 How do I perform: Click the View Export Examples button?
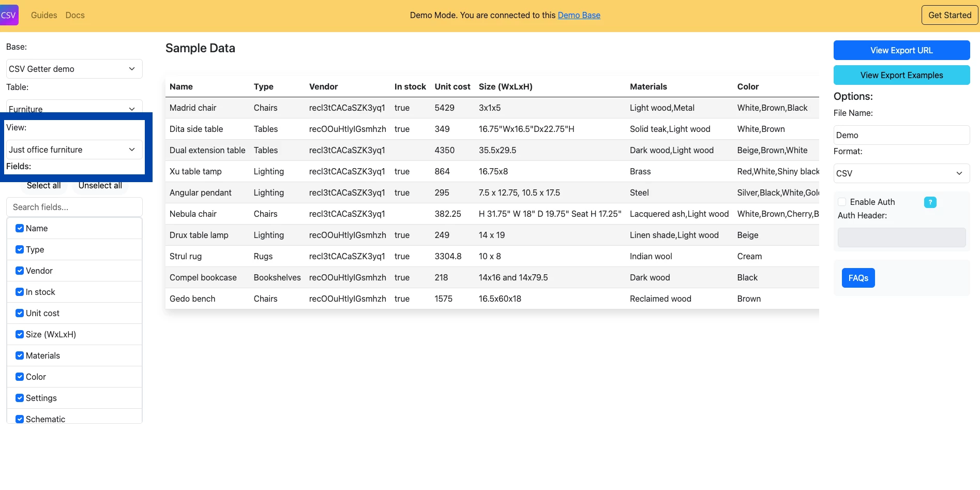coord(901,75)
